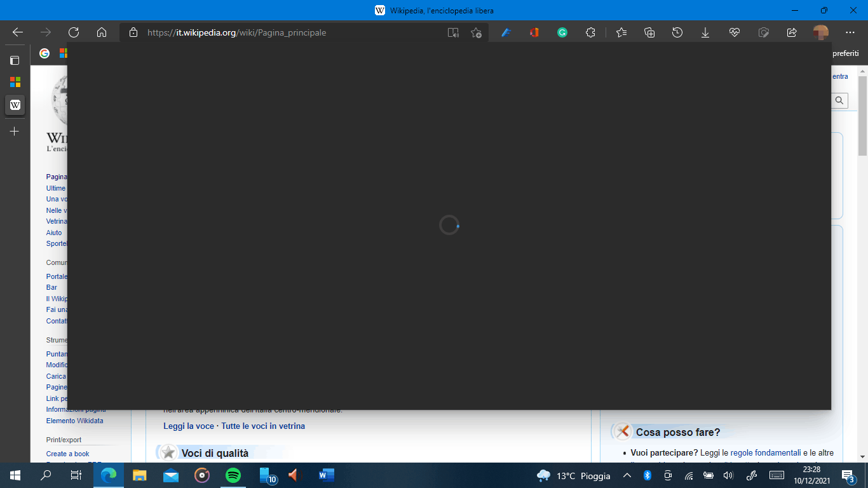Screen dimensions: 868x488
Task: Open the weather widget '13°C Pioggia'
Action: (x=573, y=475)
